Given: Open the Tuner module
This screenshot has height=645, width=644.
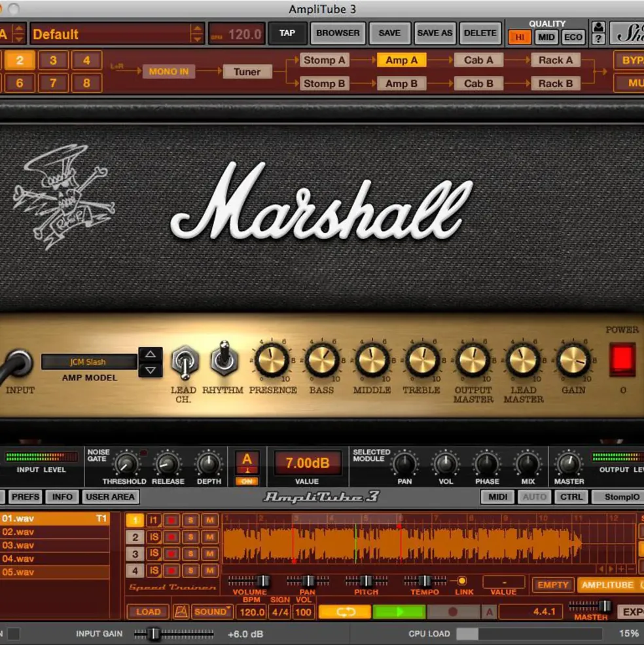Looking at the screenshot, I should click(247, 71).
